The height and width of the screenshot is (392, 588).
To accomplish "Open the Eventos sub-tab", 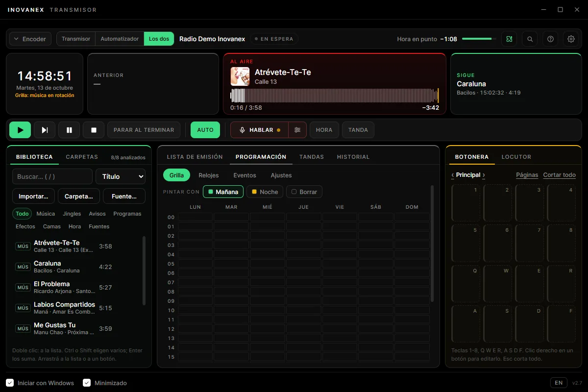I will [x=245, y=175].
